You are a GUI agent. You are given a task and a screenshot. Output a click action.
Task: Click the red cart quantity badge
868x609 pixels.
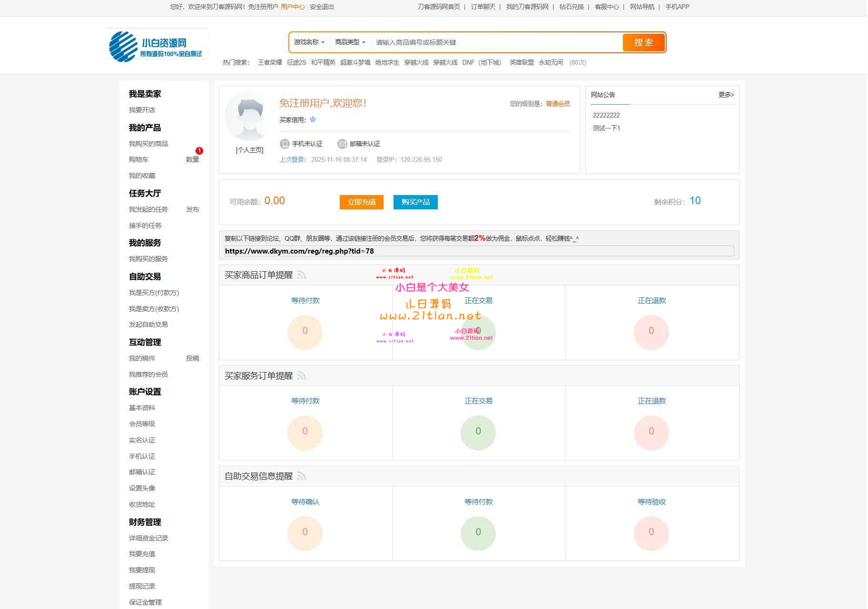pos(199,151)
